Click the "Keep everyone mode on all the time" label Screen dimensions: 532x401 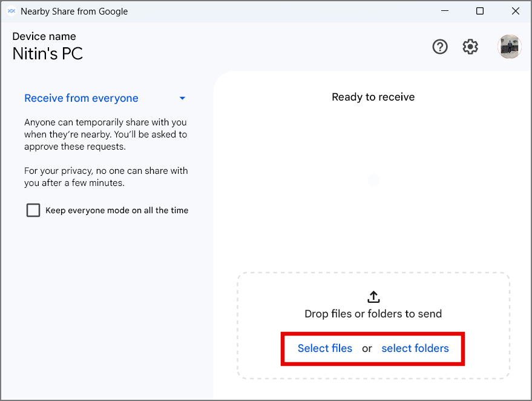pos(117,211)
